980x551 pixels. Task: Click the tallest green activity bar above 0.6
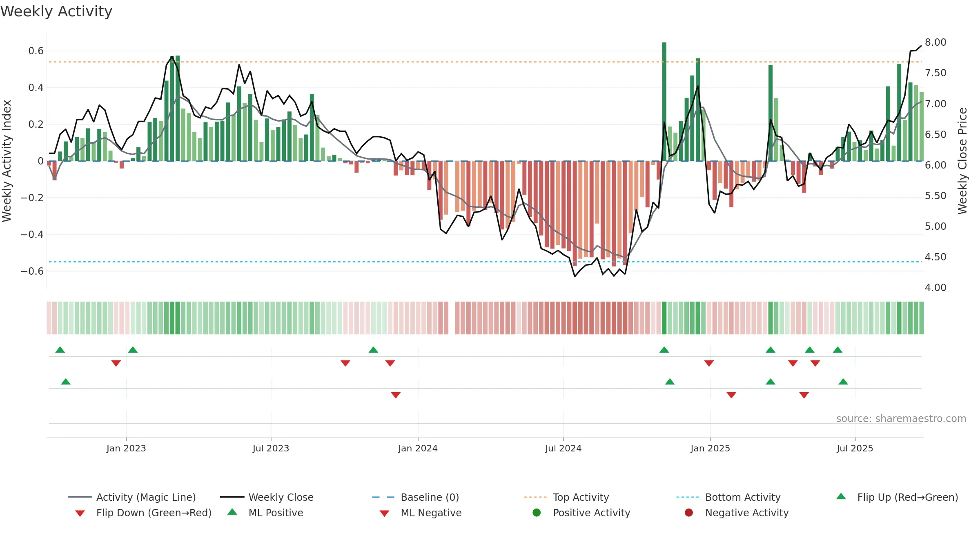[664, 102]
